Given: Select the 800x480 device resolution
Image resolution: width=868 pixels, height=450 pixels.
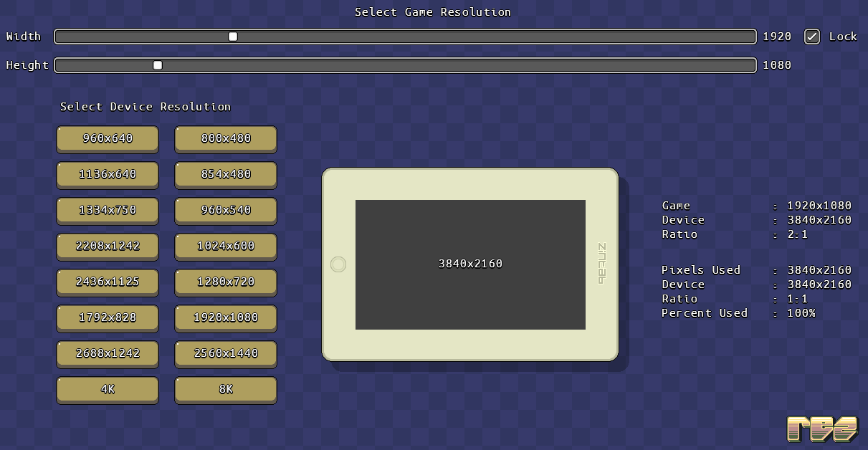Looking at the screenshot, I should (226, 139).
